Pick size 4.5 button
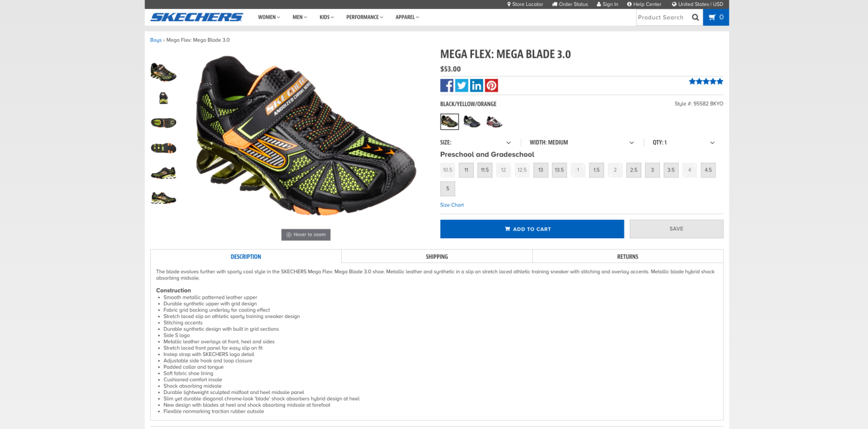Viewport: 868px width, 429px height. coord(708,170)
